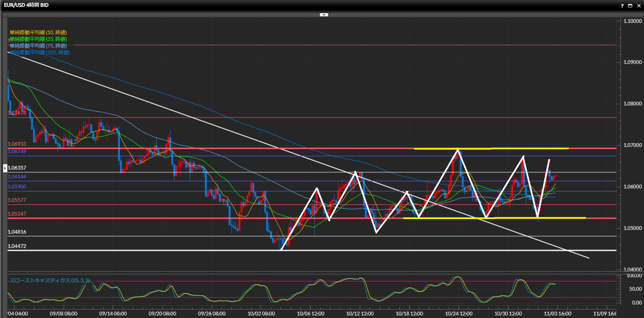Select the green 単純移動平均線 (25, 終値) label
Image resolution: width=644 pixels, height=318 pixels.
click(38, 39)
